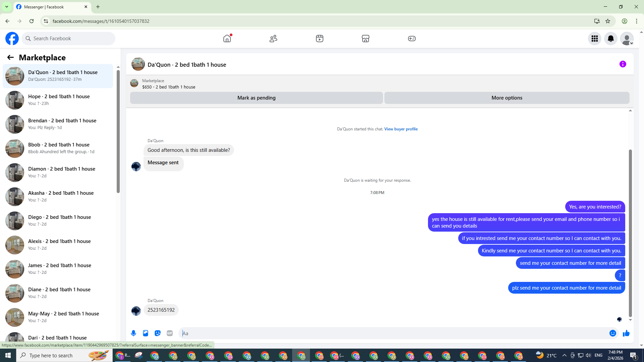This screenshot has width=644, height=362.
Task: Open the sticker picker icon
Action: pyautogui.click(x=158, y=333)
